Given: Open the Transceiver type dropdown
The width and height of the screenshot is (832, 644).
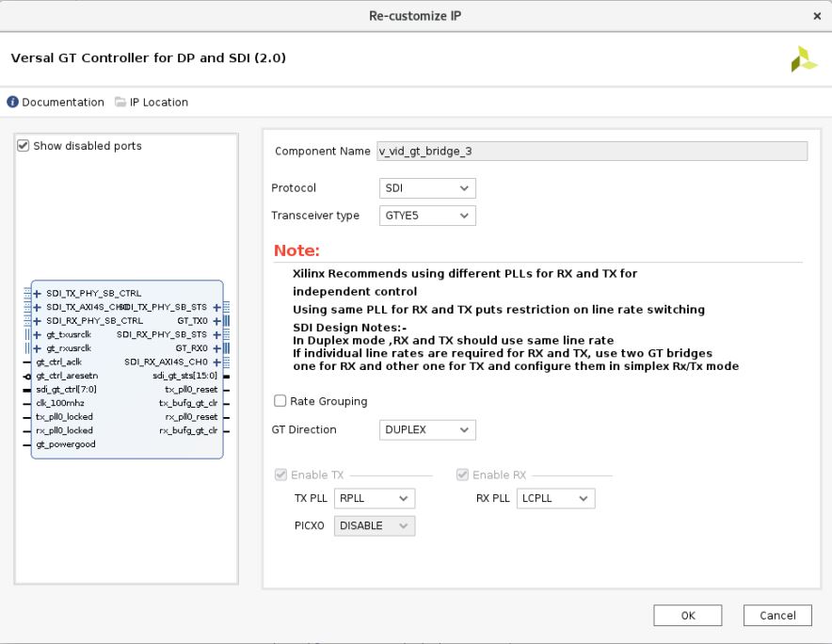Looking at the screenshot, I should coord(427,216).
